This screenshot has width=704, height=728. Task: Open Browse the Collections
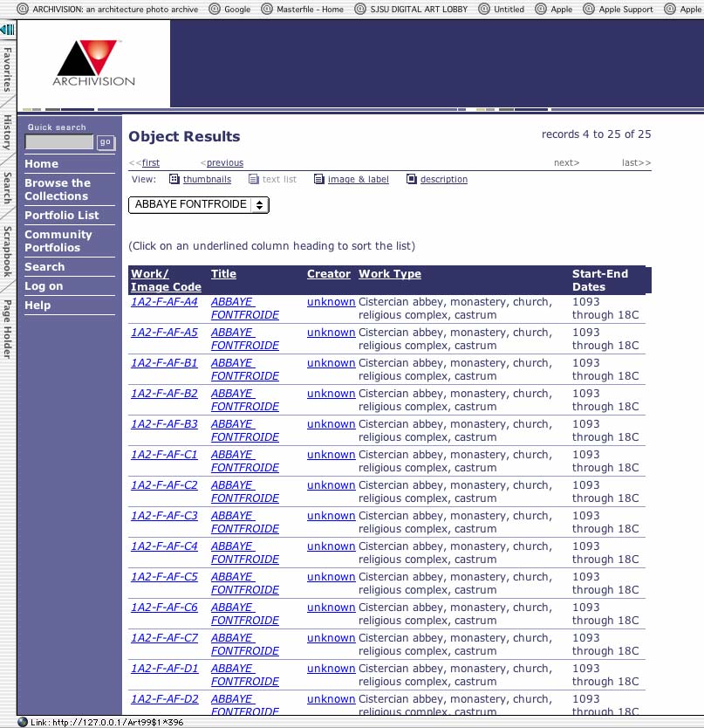tap(58, 189)
